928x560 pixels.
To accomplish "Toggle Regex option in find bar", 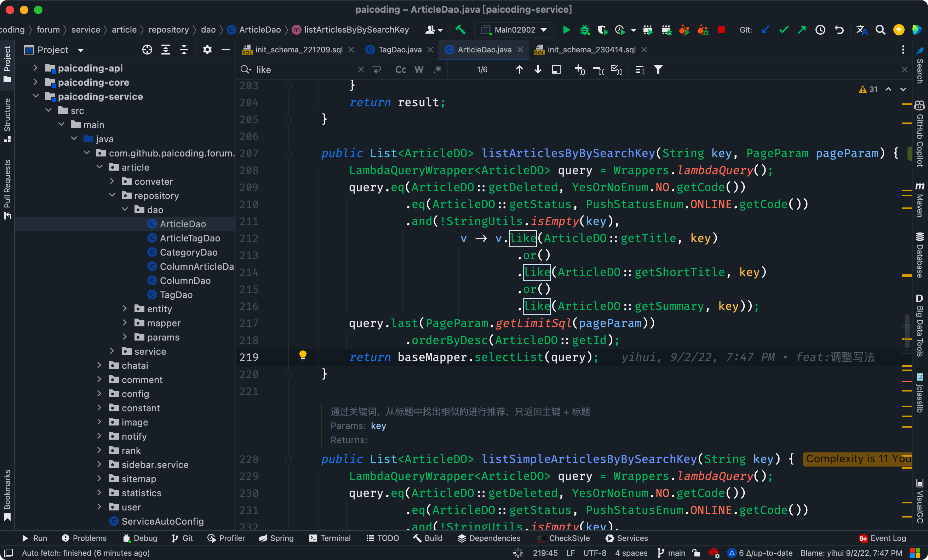I will [437, 70].
